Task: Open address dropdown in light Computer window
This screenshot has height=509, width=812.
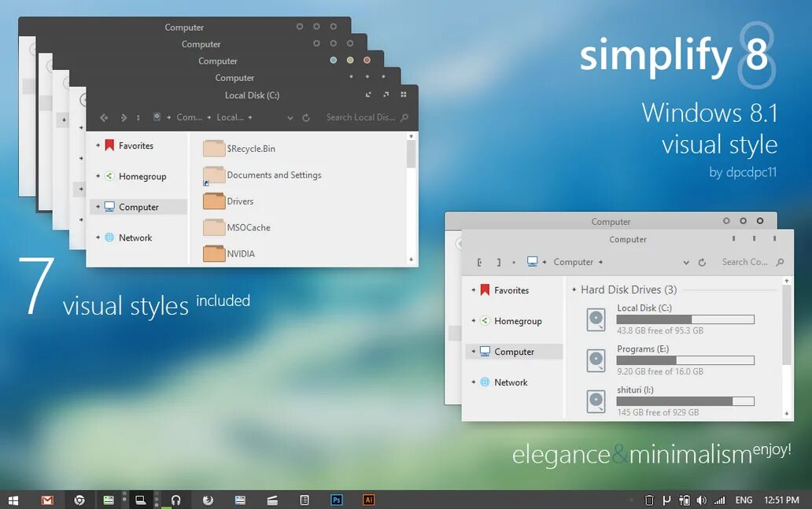Action: [x=686, y=263]
